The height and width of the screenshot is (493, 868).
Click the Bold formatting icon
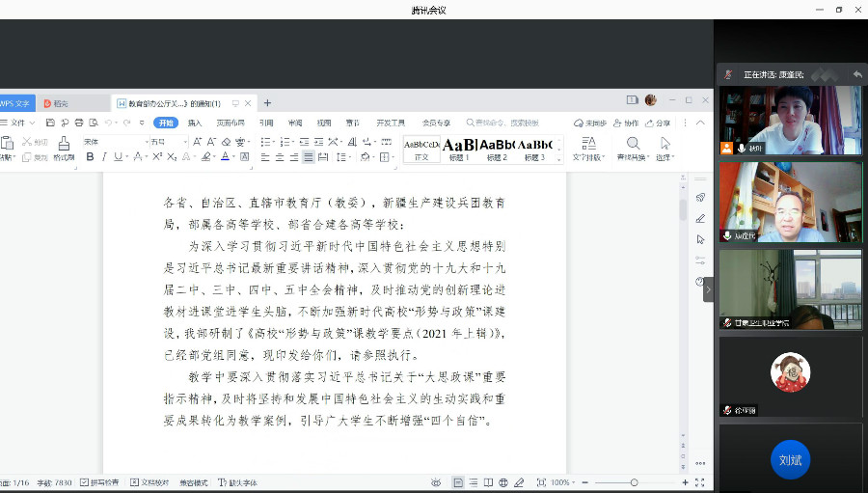[x=91, y=156]
